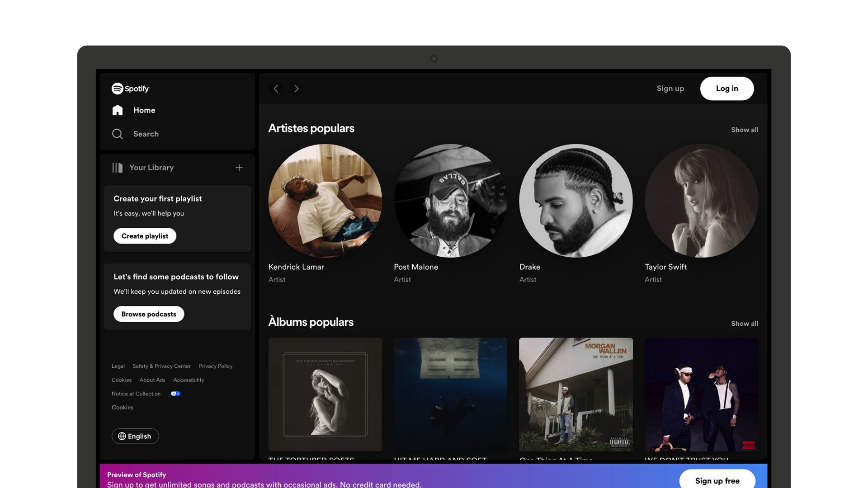Screen dimensions: 868x488
Task: Open The Tortured Poets Department album cover
Action: pos(325,394)
